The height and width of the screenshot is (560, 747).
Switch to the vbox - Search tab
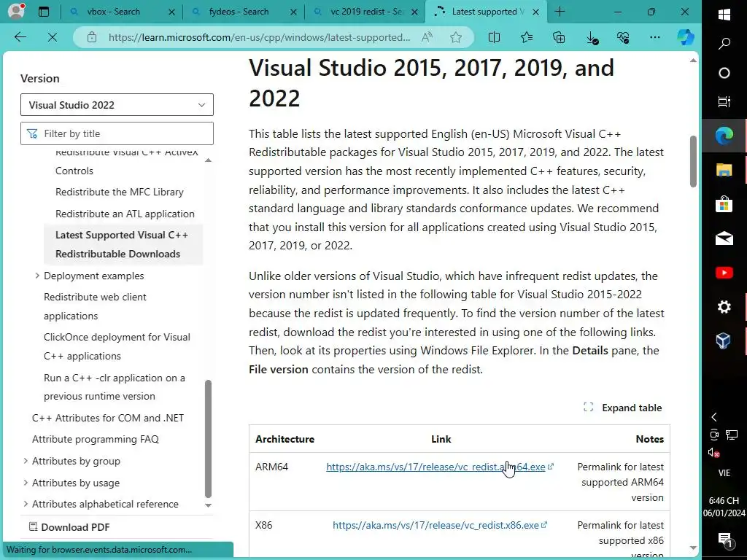point(113,12)
